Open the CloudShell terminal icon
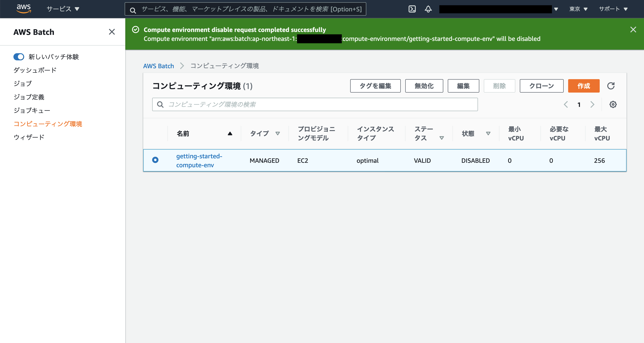 point(412,9)
